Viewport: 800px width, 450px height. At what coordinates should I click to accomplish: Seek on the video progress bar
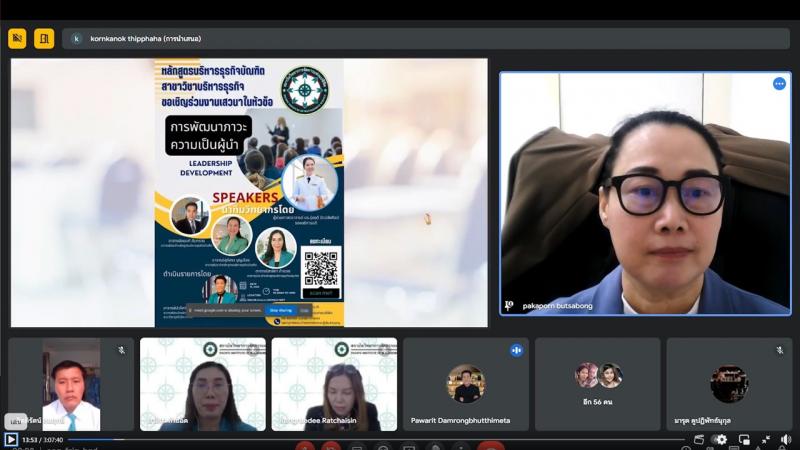[376, 439]
